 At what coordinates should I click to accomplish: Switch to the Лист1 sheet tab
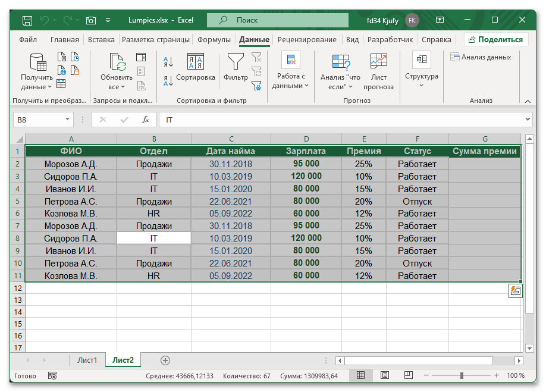coord(87,360)
